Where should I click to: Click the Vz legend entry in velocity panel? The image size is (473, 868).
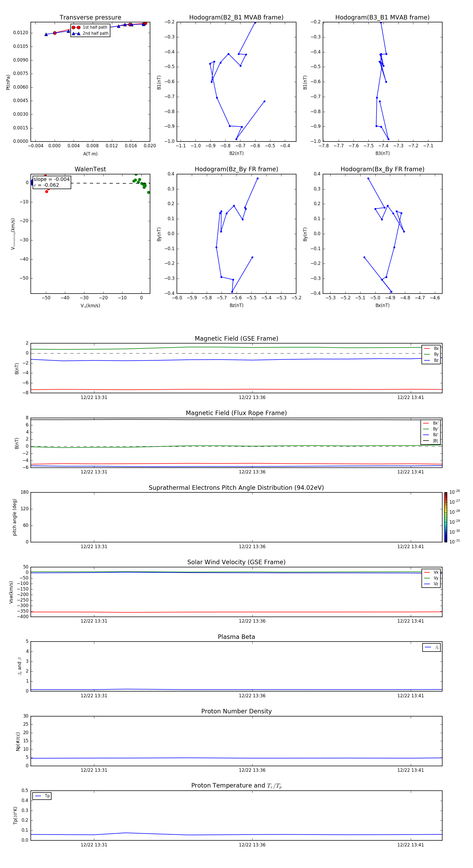coord(431,584)
